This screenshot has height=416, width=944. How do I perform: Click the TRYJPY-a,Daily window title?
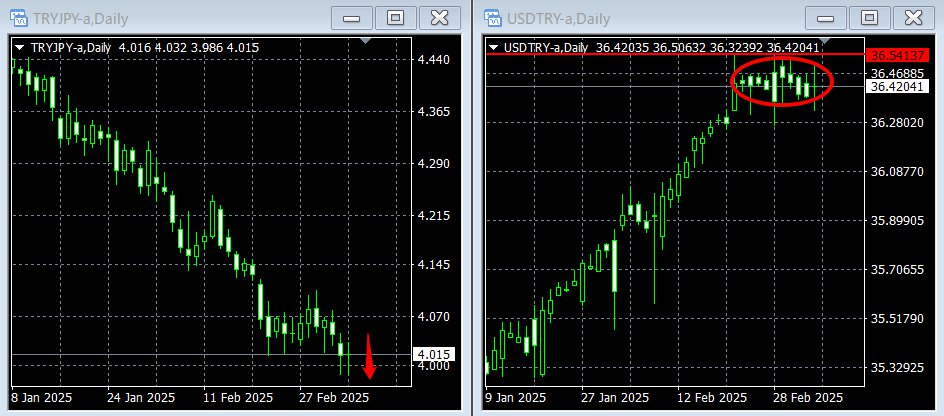(79, 19)
